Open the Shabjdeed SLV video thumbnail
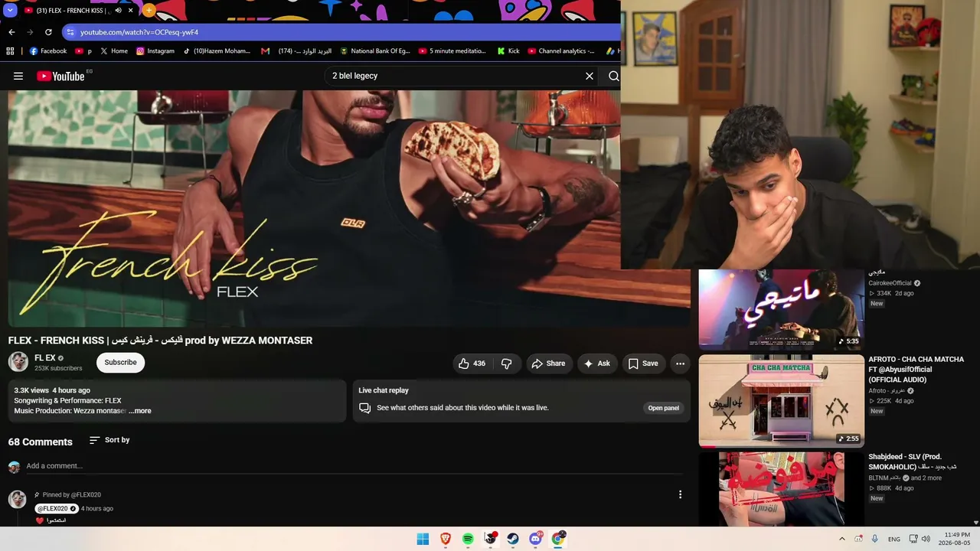Screen dimensions: 980x551 pyautogui.click(x=781, y=489)
